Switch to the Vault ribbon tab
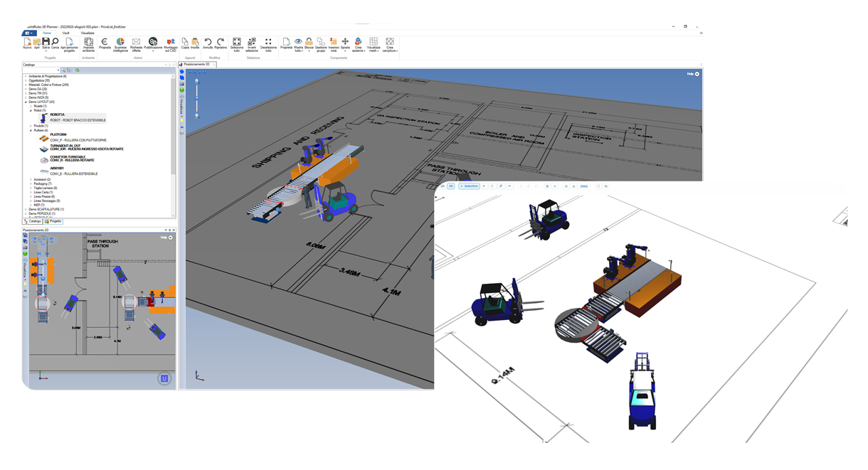This screenshot has height=470, width=868. [65, 33]
